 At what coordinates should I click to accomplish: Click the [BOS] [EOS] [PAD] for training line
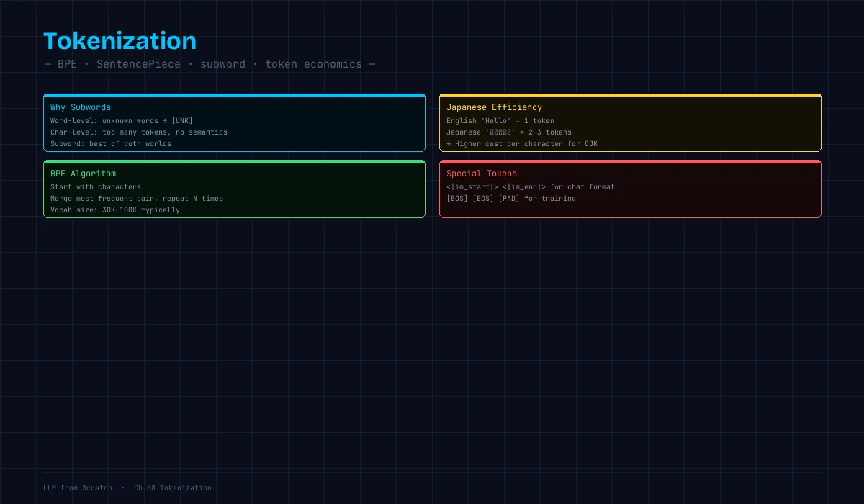tap(511, 199)
